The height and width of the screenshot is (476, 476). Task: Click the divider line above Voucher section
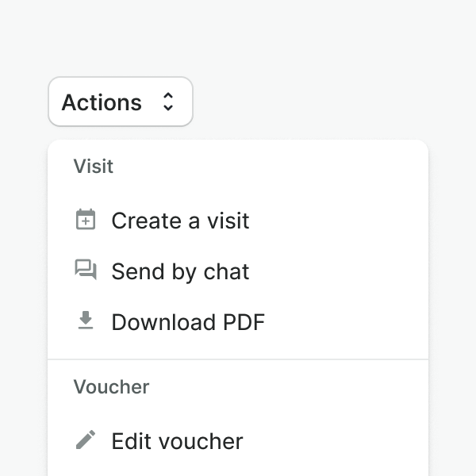point(238,359)
